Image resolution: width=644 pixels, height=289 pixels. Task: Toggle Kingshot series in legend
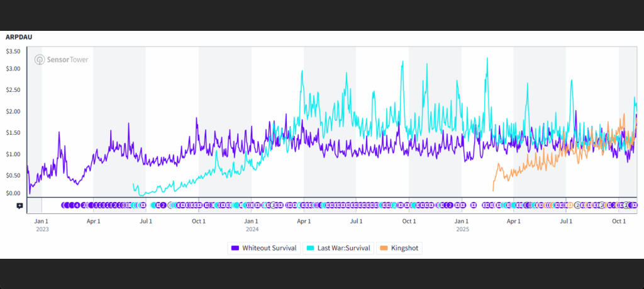point(404,248)
